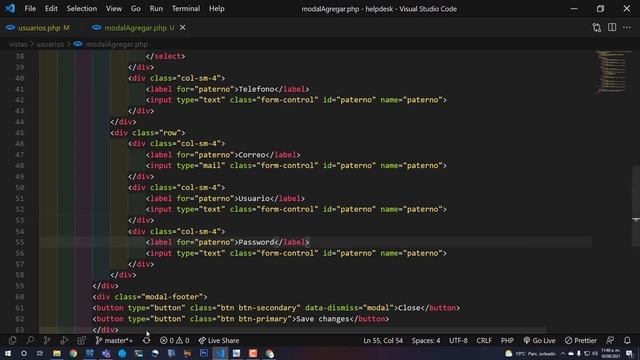Click the weather widget in the taskbar
The width and height of the screenshot is (640, 360).
531,353
